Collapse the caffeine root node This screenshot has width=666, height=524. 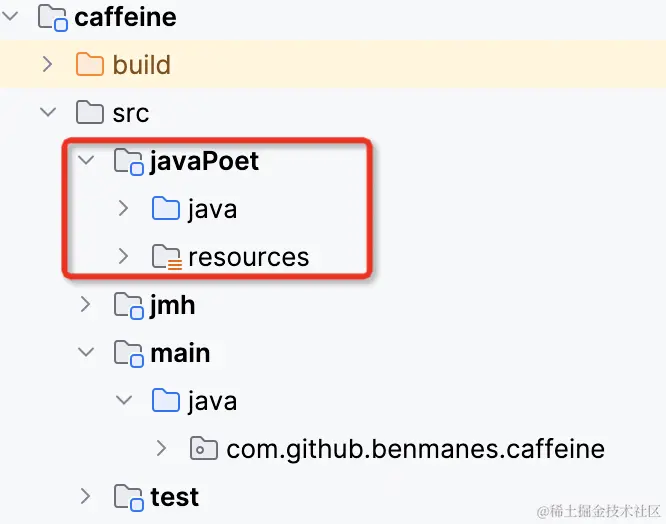10,17
